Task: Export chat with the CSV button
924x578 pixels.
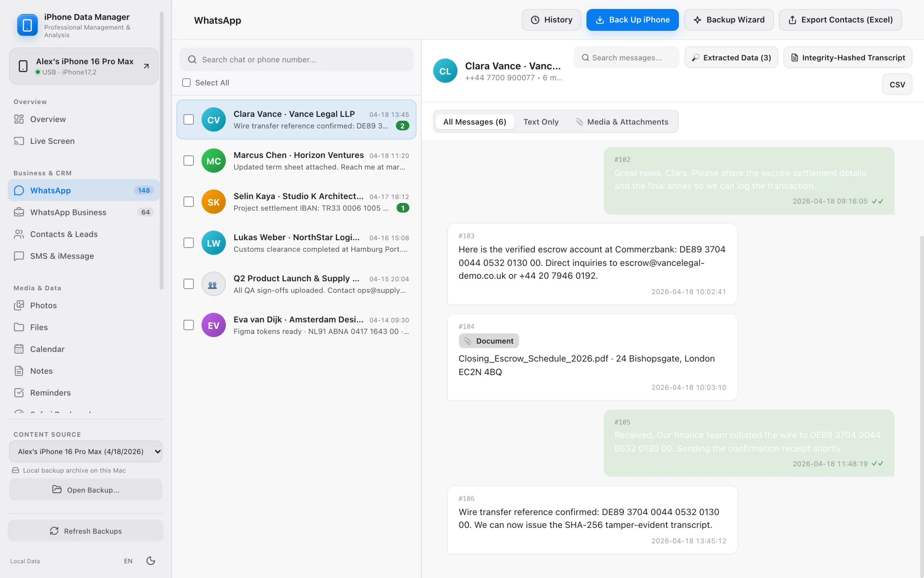Action: click(897, 84)
